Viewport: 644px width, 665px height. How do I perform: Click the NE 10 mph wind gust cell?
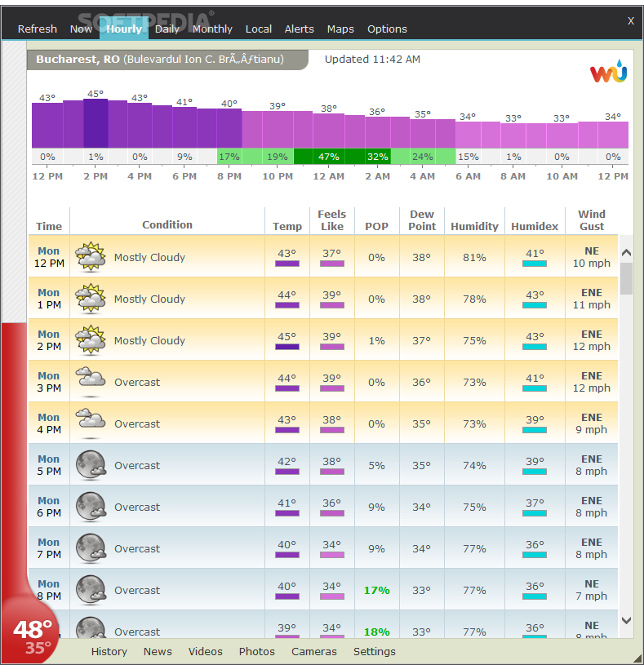click(592, 257)
